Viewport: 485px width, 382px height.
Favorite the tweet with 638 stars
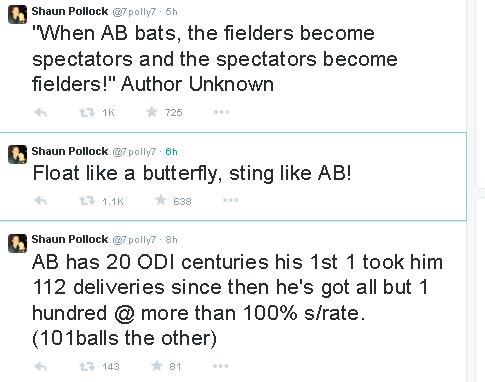point(161,200)
